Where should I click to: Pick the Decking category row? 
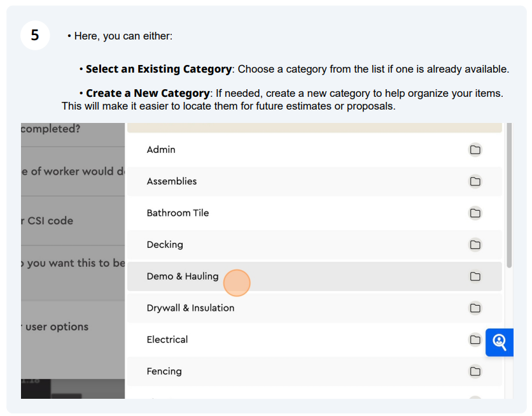314,245
